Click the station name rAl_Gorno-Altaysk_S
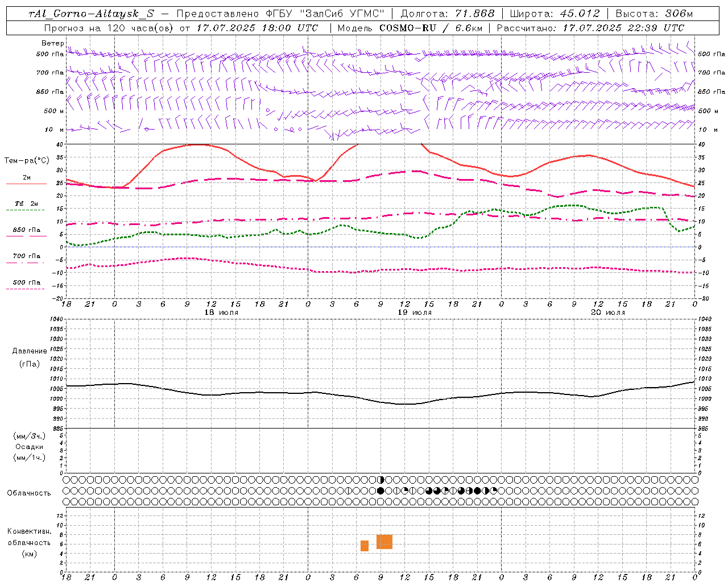Viewport: 728px width, 582px height. (91, 14)
